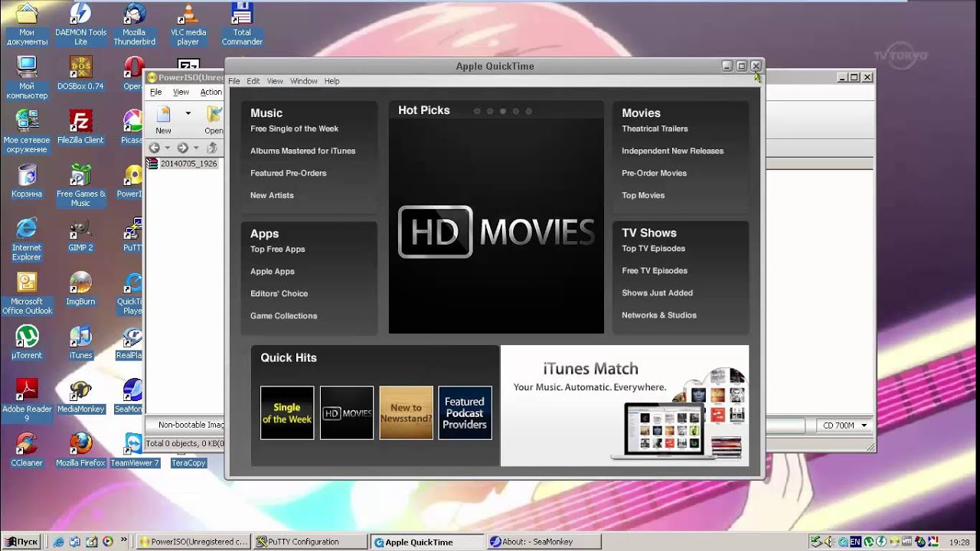This screenshot has height=551, width=980.
Task: Expand the Back history dropdown in PowerISO
Action: click(168, 148)
